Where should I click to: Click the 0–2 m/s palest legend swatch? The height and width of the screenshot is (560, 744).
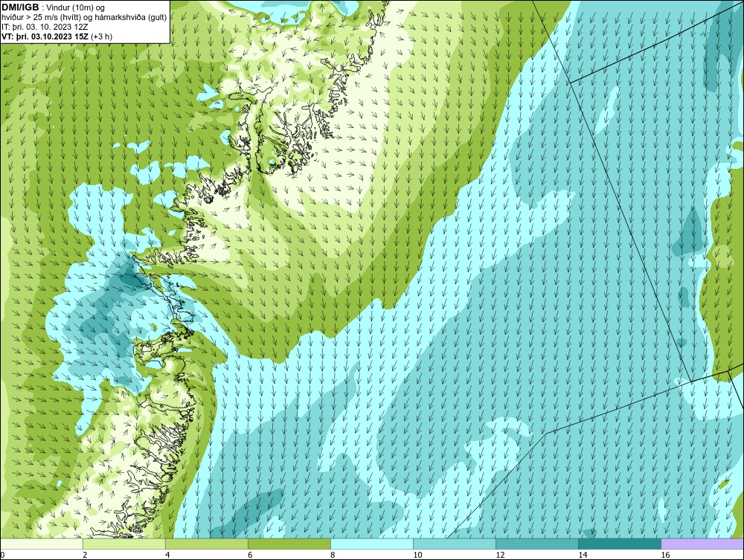pos(41,544)
